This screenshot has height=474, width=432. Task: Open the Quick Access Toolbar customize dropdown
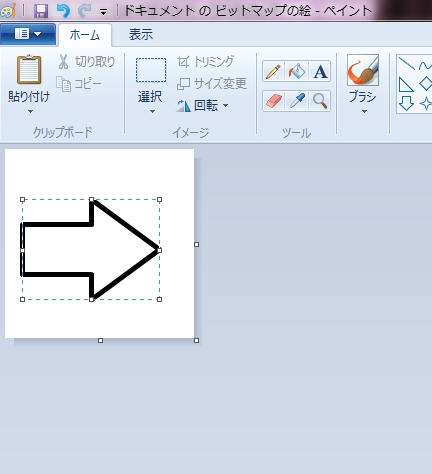click(x=104, y=13)
